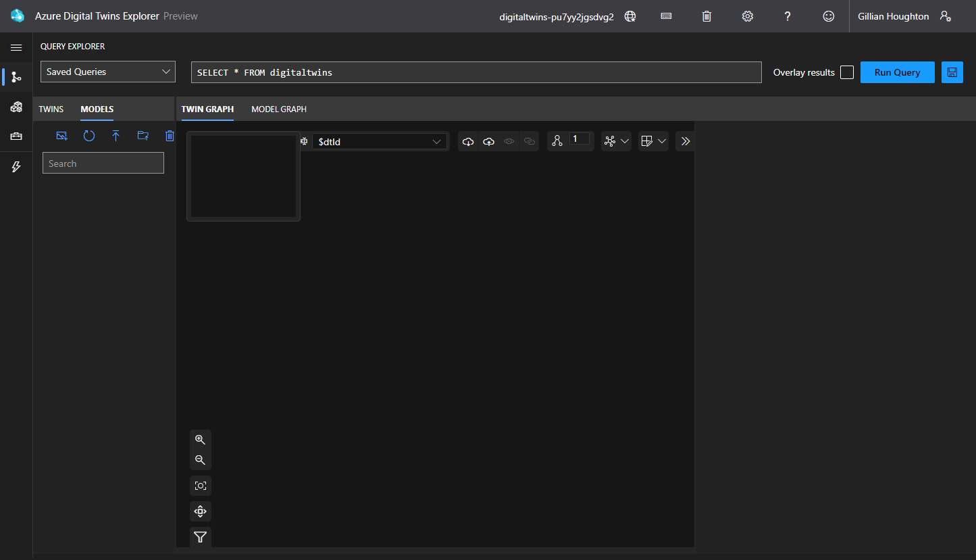The image size is (976, 560).
Task: Click the models Search field
Action: pos(103,163)
